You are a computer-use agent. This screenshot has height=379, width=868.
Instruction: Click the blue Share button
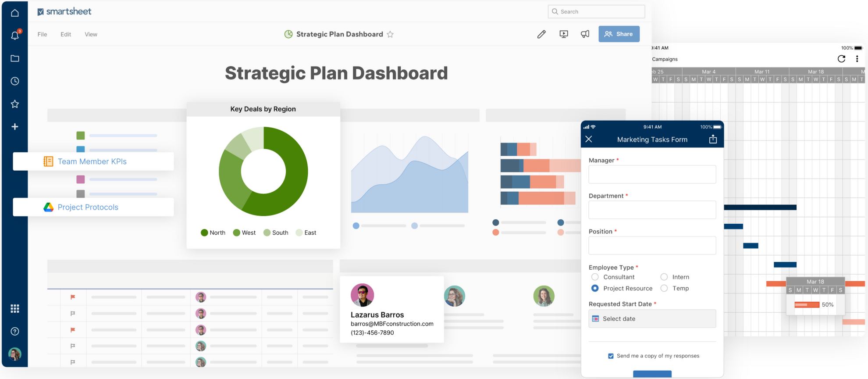(x=619, y=34)
